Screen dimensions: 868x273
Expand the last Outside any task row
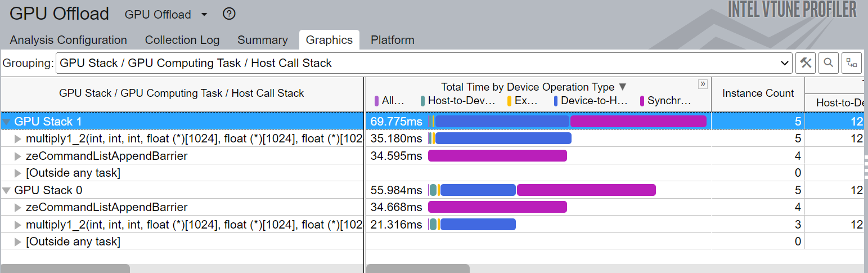click(x=18, y=241)
